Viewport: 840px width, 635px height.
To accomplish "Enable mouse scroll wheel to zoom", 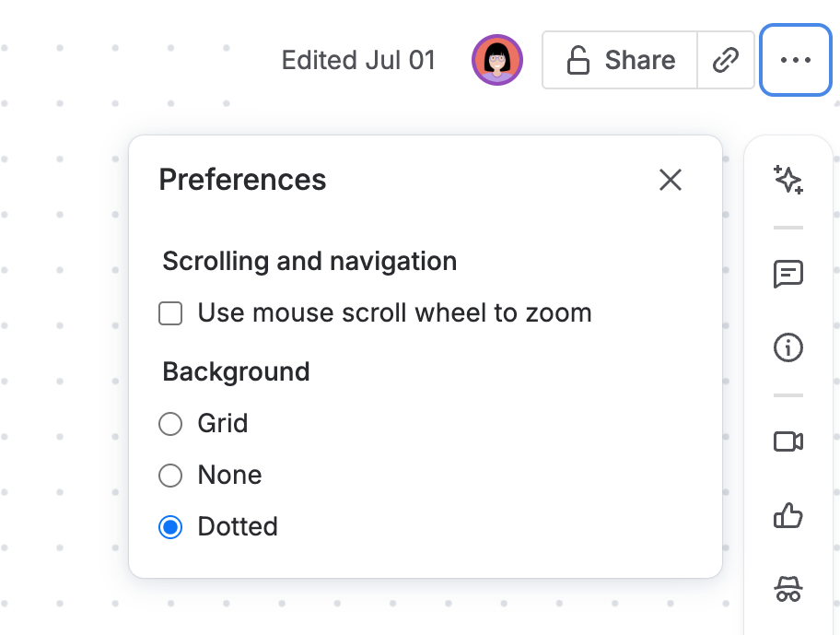I will tap(170, 313).
